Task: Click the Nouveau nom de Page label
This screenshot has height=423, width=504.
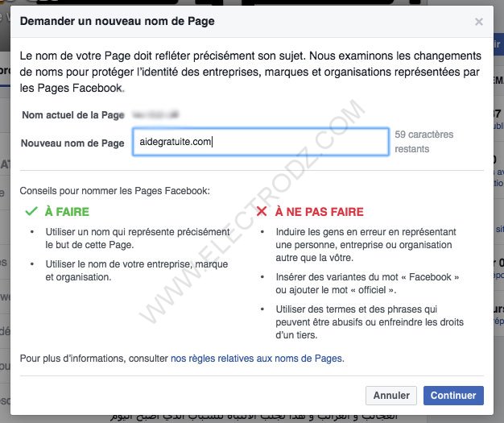Action: point(72,143)
